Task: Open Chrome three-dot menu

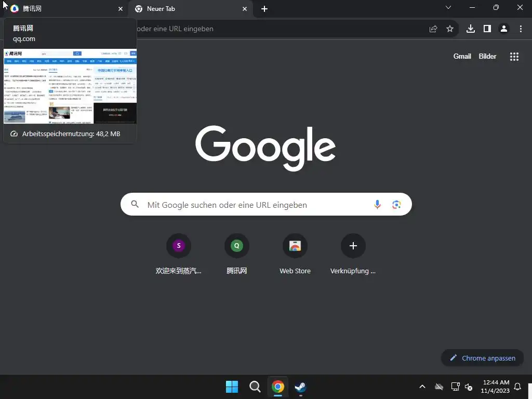Action: click(521, 29)
